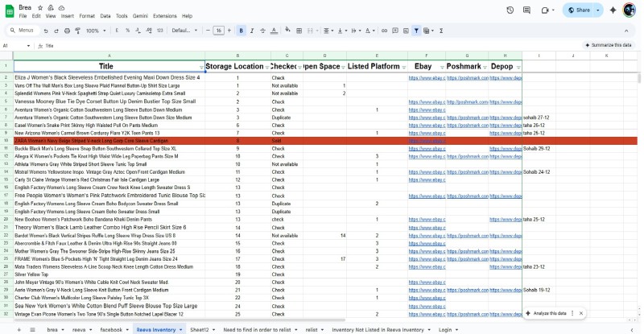Open the font family dropdown
Screen dimensions: 644x334
184,31
